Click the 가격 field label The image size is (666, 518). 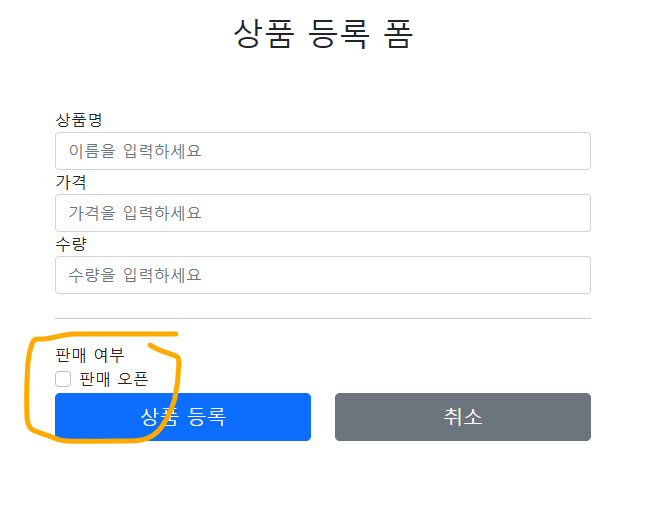(x=71, y=182)
